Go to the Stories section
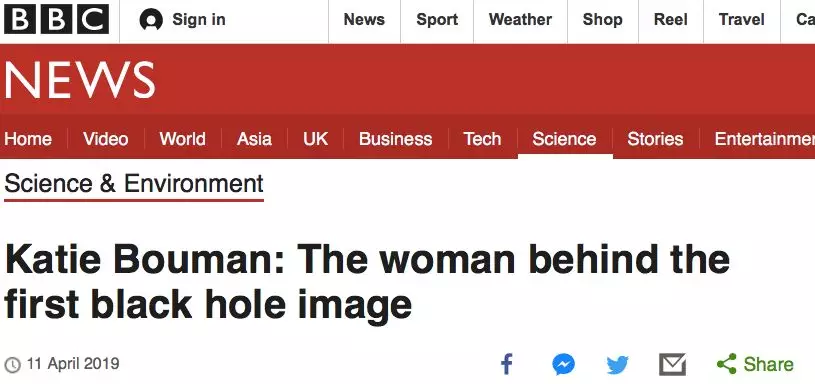815x384 pixels. point(655,139)
